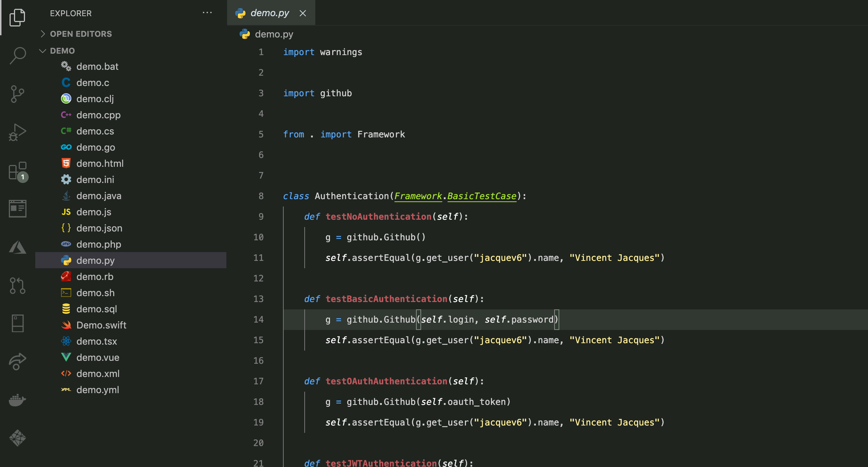This screenshot has height=467, width=868.
Task: Open the GitHub Pull Requests view
Action: (x=17, y=286)
